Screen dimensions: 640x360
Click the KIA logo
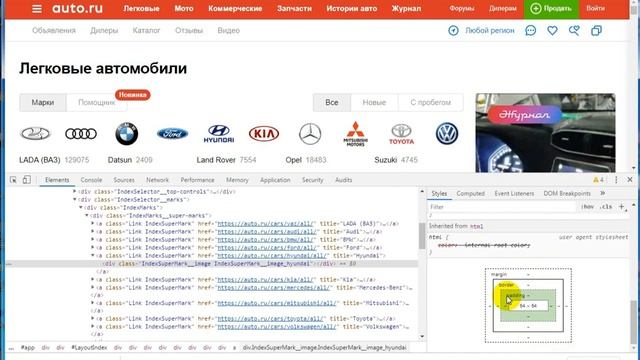pyautogui.click(x=264, y=133)
